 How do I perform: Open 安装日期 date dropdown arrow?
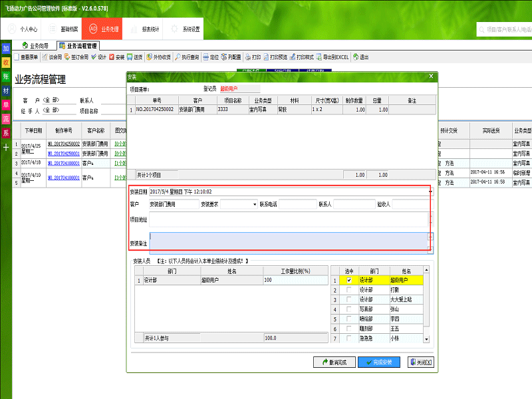click(430, 192)
